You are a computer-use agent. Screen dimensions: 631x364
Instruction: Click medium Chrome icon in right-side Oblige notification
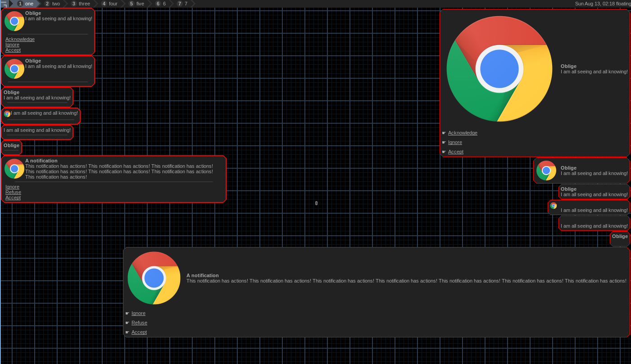546,171
